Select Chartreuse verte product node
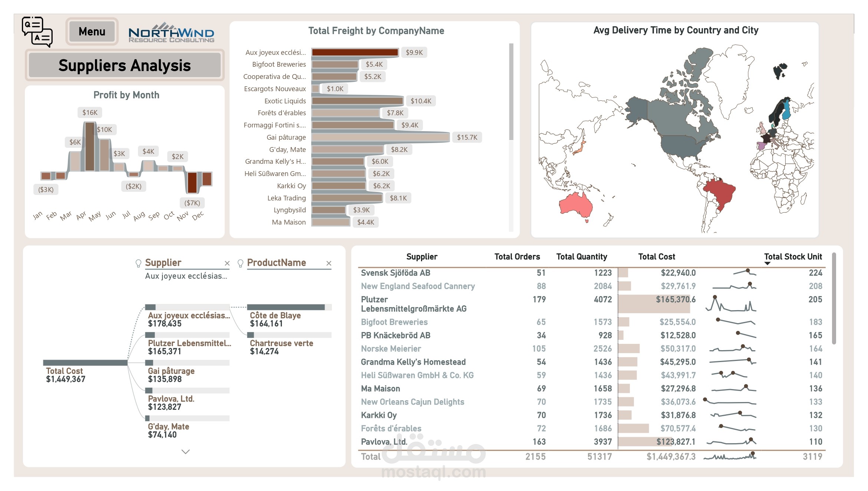Screen dimensions: 868x491 (281, 343)
